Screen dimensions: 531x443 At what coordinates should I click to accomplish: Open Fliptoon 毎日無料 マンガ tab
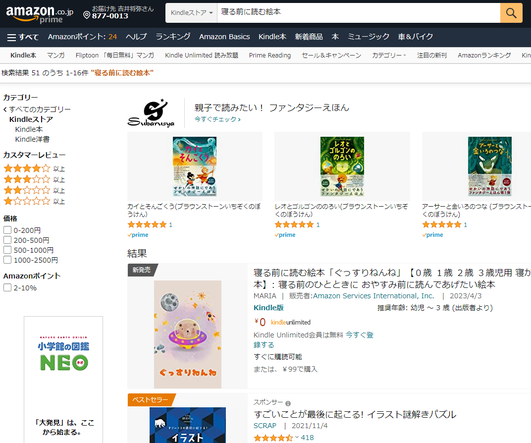tap(115, 55)
